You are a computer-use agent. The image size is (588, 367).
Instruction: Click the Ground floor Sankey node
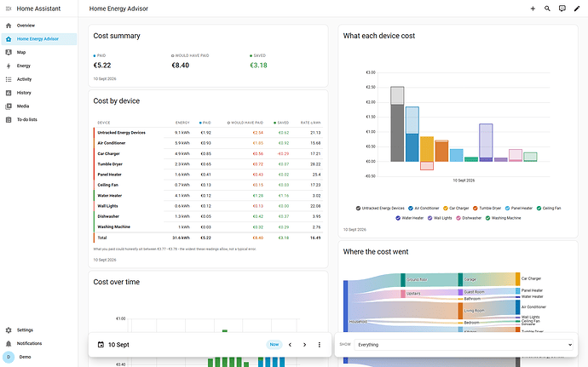click(x=403, y=280)
